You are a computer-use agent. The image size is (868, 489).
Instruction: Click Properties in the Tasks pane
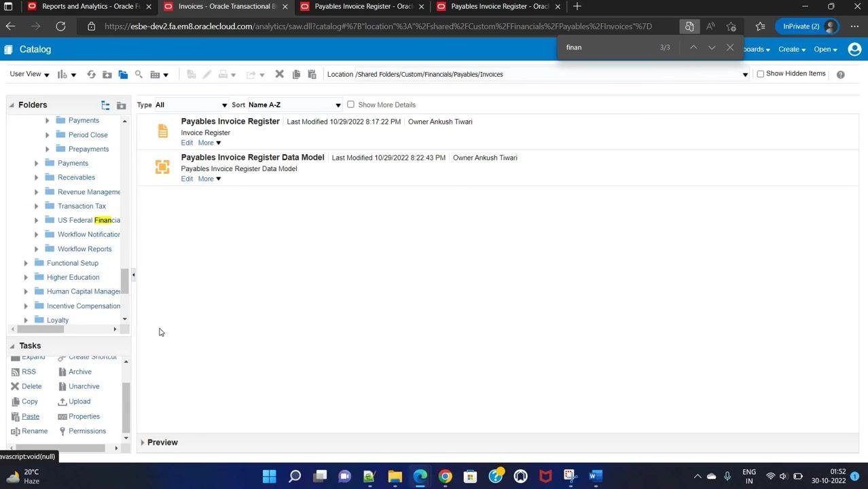[x=84, y=416]
